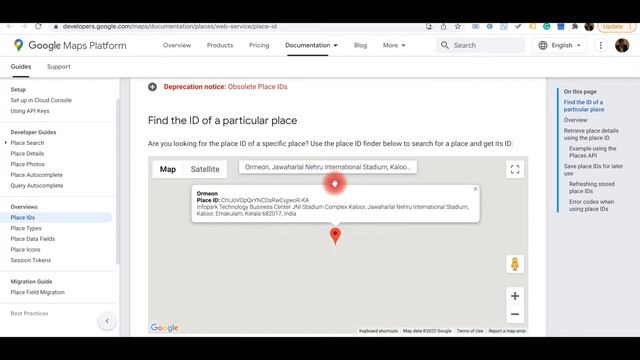Jump to Error codes when using place IDs
The height and width of the screenshot is (360, 640).
(x=591, y=205)
